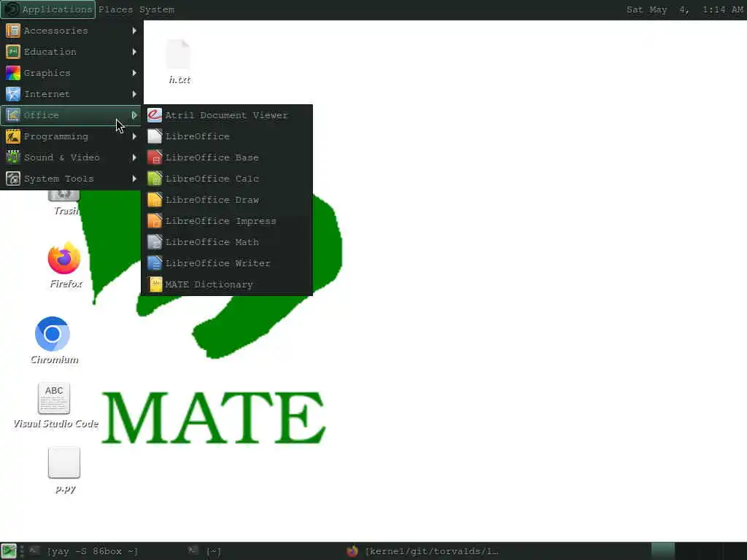Click the Internet category icon
This screenshot has height=560, width=747.
(x=13, y=94)
